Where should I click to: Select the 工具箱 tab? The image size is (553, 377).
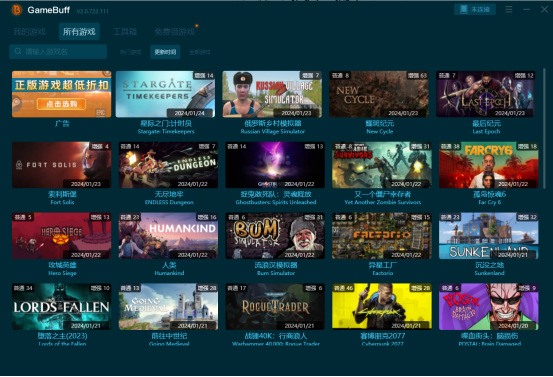click(125, 32)
